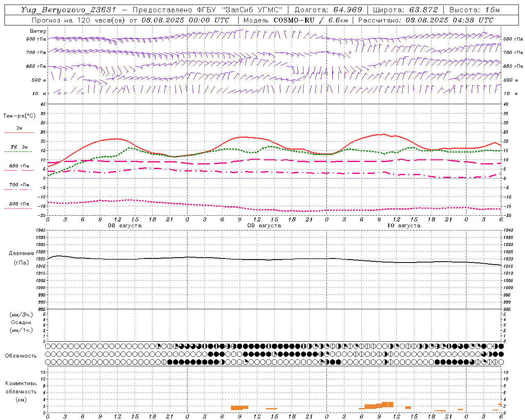Click the 850 гПа temperature legend entry
The width and height of the screenshot is (525, 420).
[19, 168]
